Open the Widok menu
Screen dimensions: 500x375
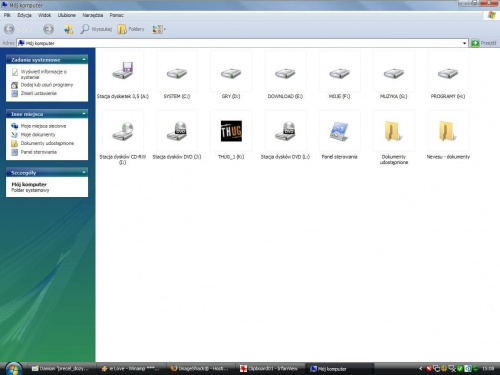coord(44,15)
